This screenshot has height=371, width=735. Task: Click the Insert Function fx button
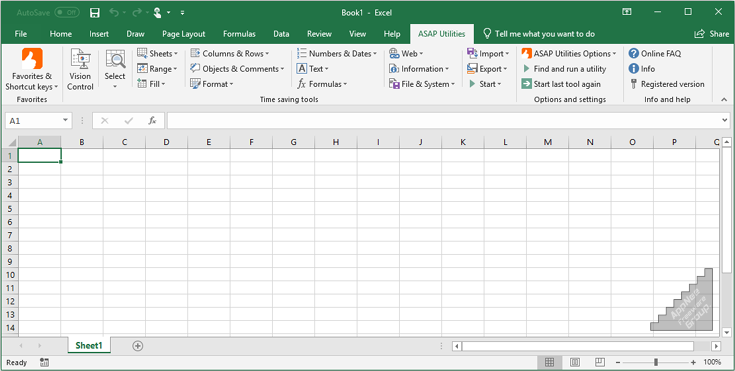[x=152, y=121]
